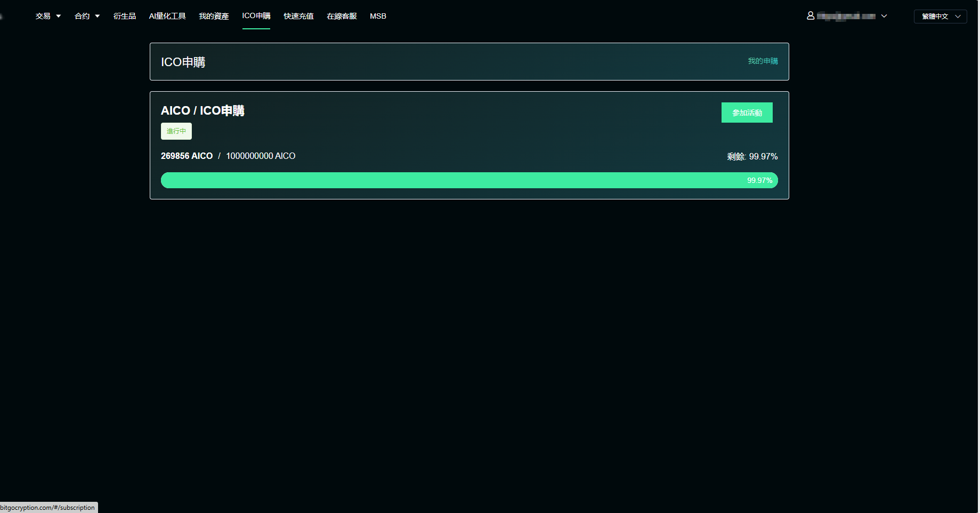980x513 pixels.
Task: Click the blurred account email
Action: pyautogui.click(x=847, y=16)
